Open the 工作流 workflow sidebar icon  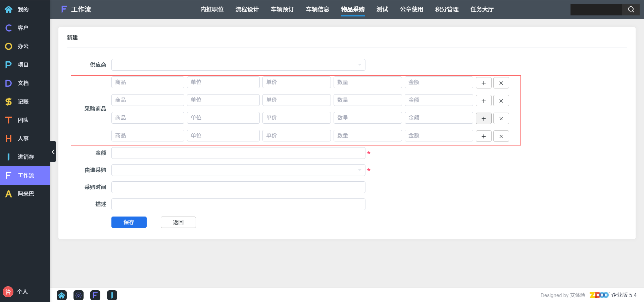(9, 175)
